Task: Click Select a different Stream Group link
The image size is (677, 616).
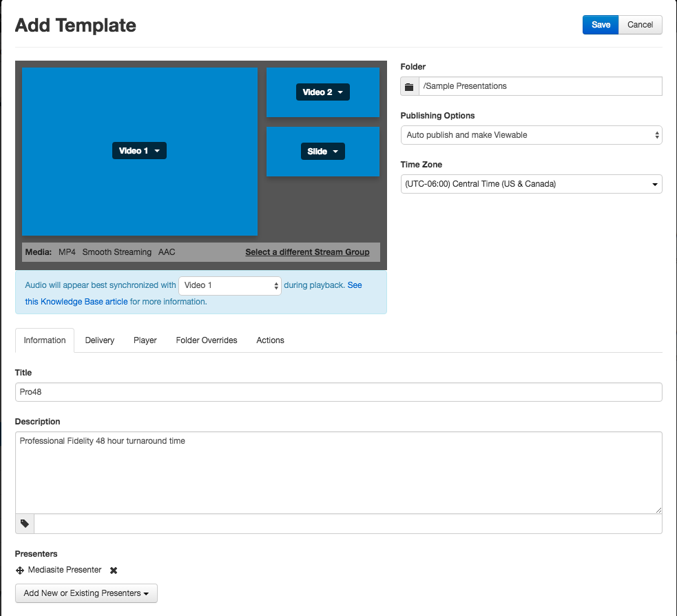Action: (x=307, y=252)
